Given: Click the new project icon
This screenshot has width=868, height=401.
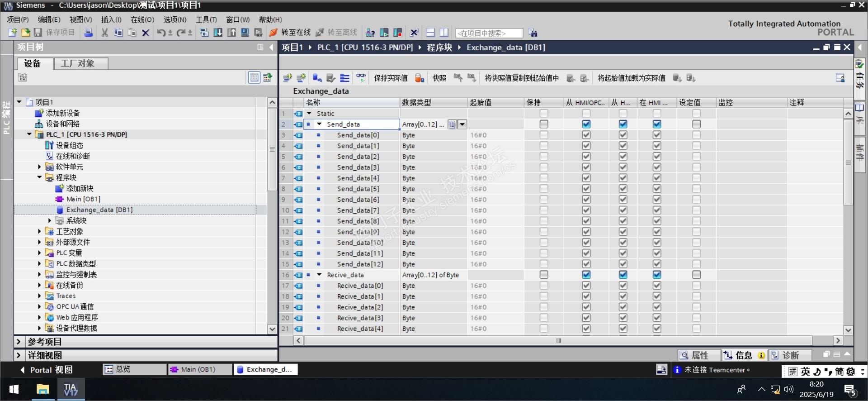Looking at the screenshot, I should point(13,33).
